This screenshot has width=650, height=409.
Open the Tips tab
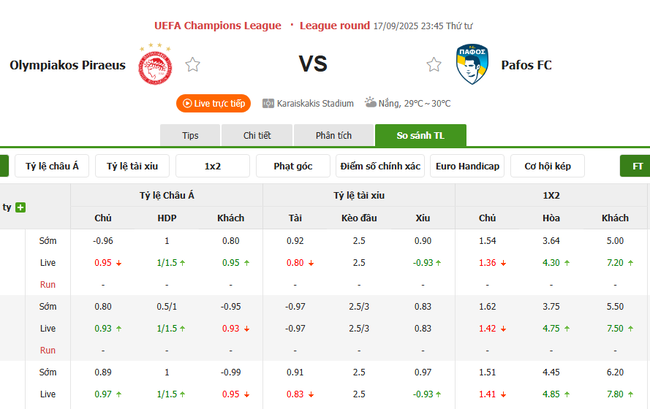190,135
